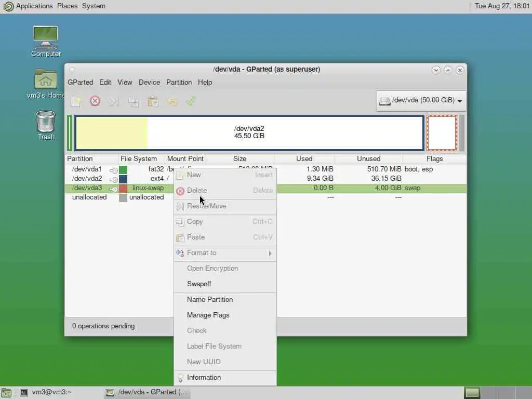The image size is (532, 399).
Task: Open the Partition menu
Action: pos(179,82)
